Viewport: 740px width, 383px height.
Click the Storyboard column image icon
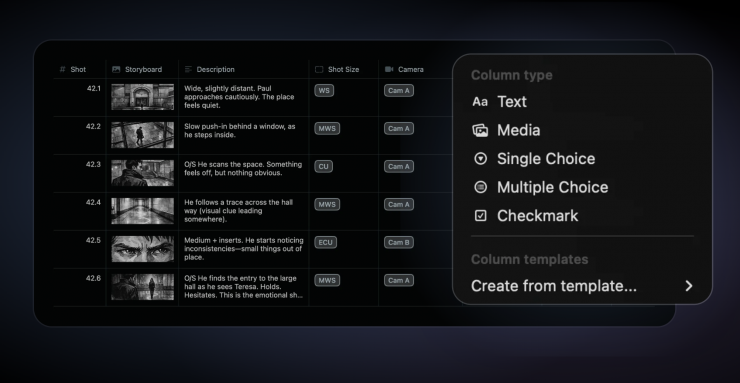pos(116,69)
